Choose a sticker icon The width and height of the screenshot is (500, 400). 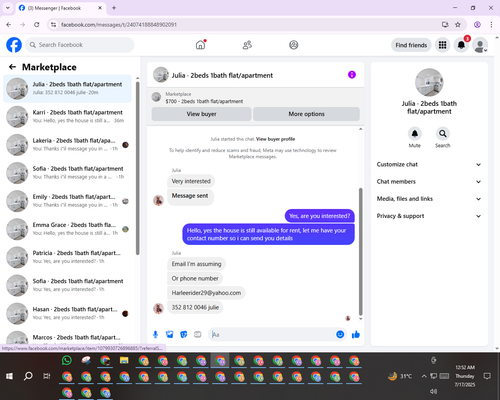[184, 334]
